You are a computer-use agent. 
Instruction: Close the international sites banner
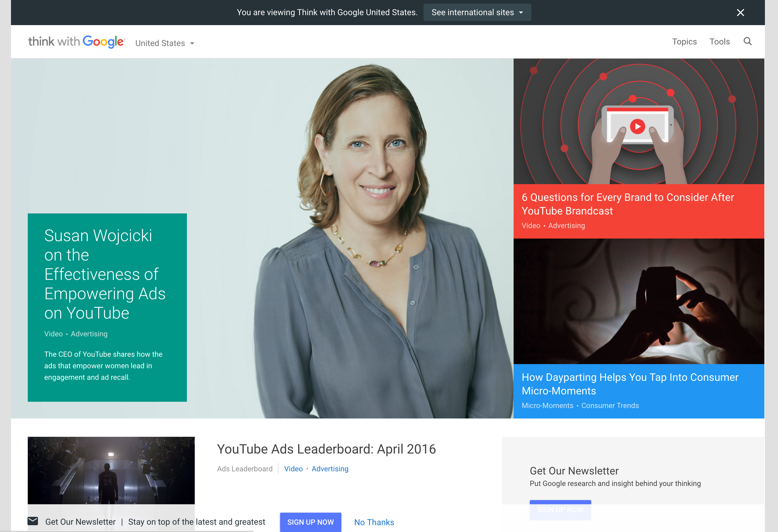(x=740, y=12)
